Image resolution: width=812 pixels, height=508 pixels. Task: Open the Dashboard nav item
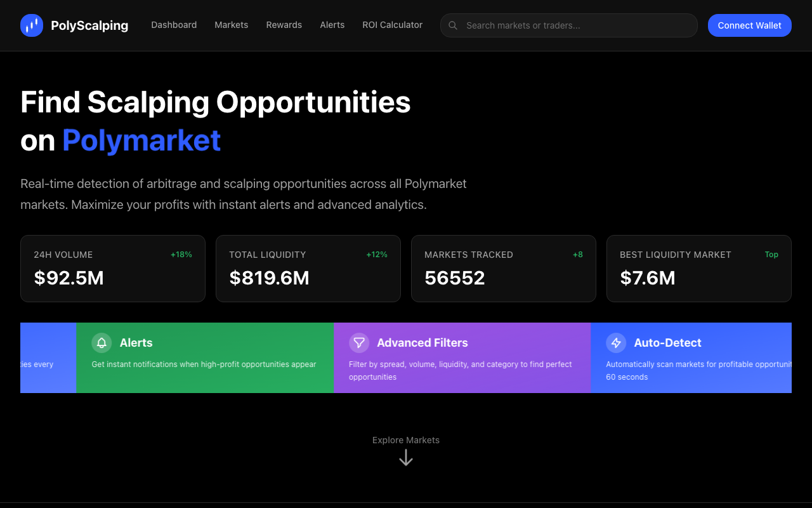click(x=174, y=25)
